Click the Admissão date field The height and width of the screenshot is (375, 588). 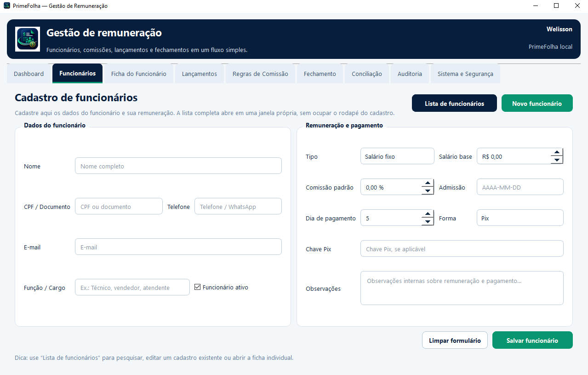coord(520,187)
